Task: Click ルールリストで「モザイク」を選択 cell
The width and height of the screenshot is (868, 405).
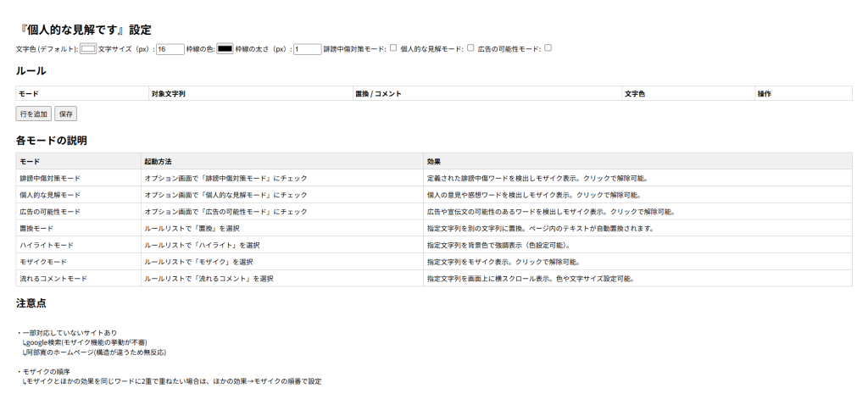Action: coord(281,262)
